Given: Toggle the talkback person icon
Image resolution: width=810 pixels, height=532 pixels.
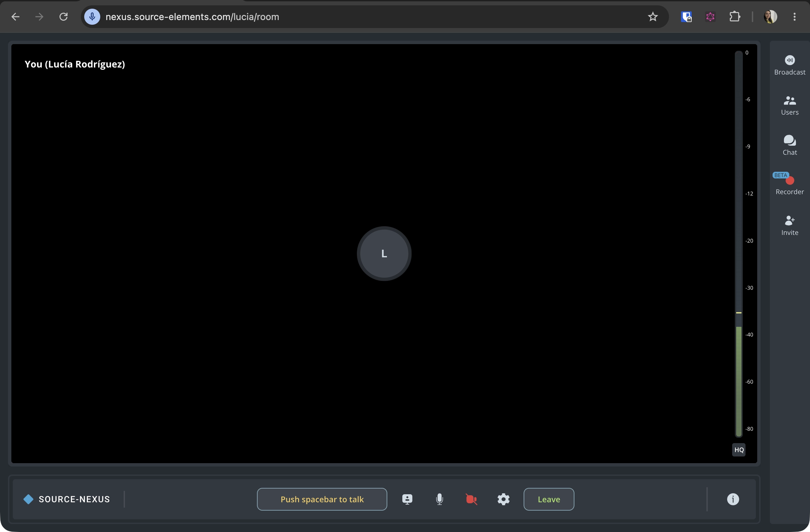Looking at the screenshot, I should point(407,499).
